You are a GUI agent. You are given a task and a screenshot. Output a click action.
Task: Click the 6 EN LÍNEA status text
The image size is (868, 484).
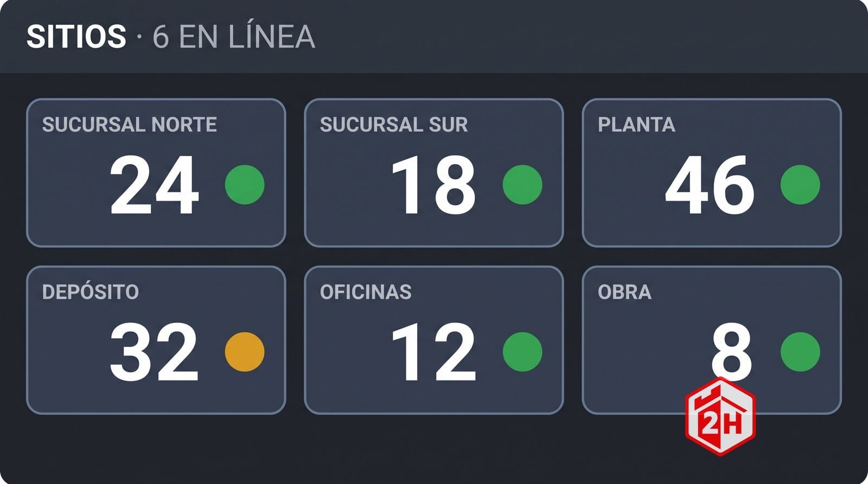click(x=234, y=37)
